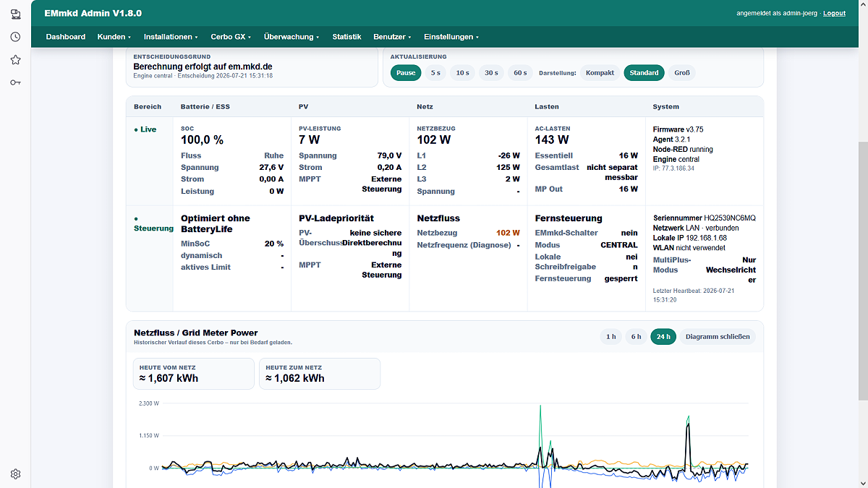Select the 5 s update interval
This screenshot has height=488, width=868.
[435, 72]
